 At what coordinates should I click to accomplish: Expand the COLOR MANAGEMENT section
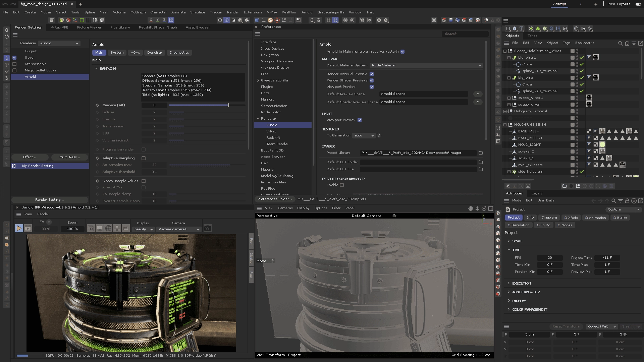coord(509,310)
